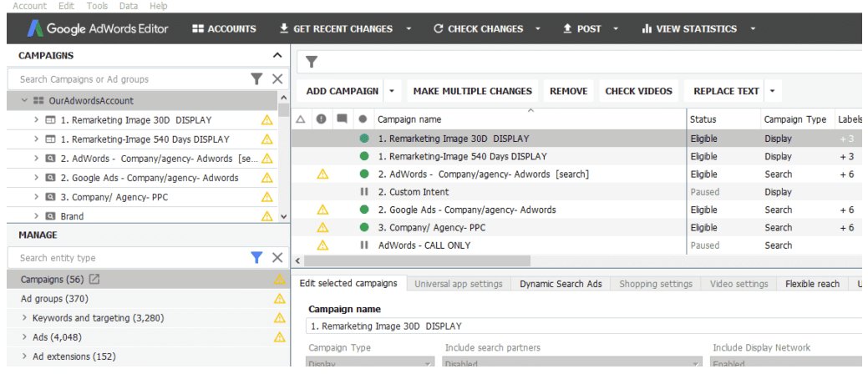Open the Help menu
The height and width of the screenshot is (374, 868).
[x=159, y=6]
